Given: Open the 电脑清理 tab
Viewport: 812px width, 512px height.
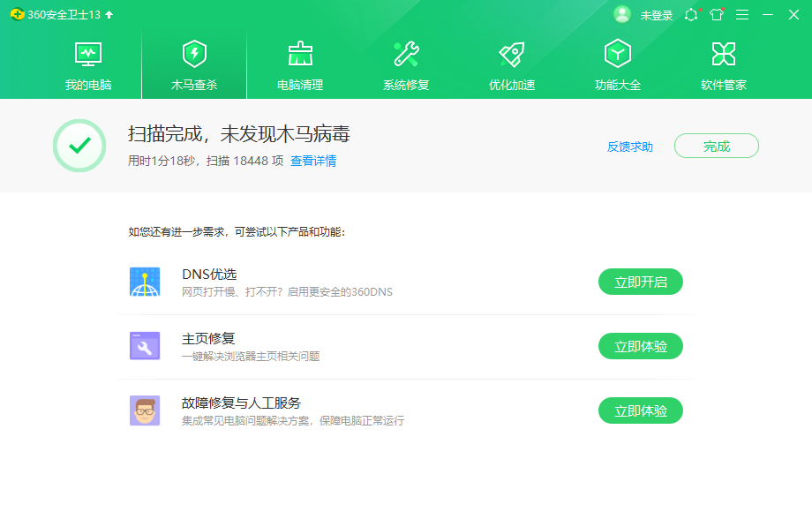Looking at the screenshot, I should click(x=300, y=65).
